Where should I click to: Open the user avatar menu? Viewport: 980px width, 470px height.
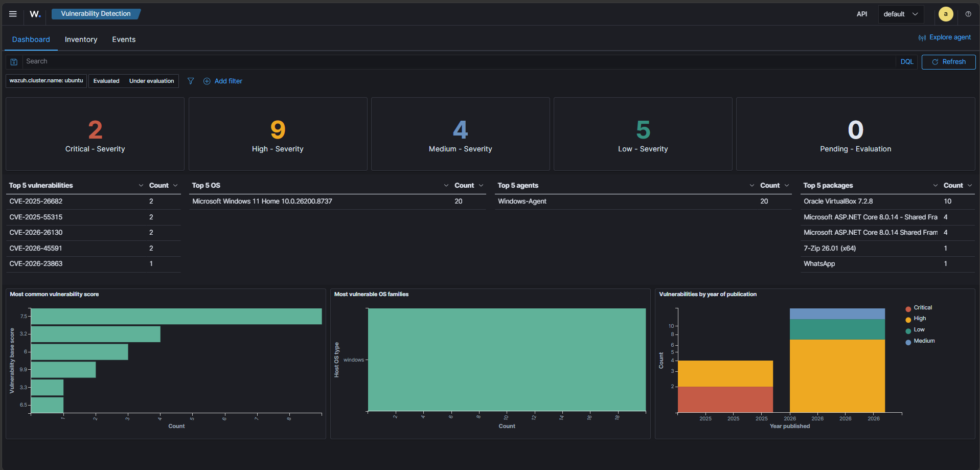tap(946, 14)
